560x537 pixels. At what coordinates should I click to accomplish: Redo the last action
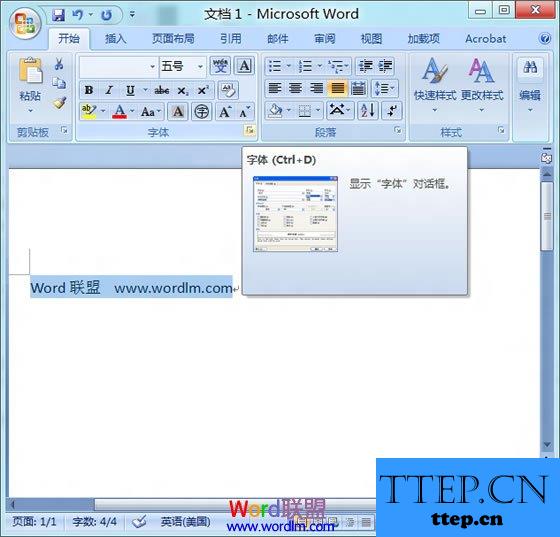pyautogui.click(x=106, y=15)
